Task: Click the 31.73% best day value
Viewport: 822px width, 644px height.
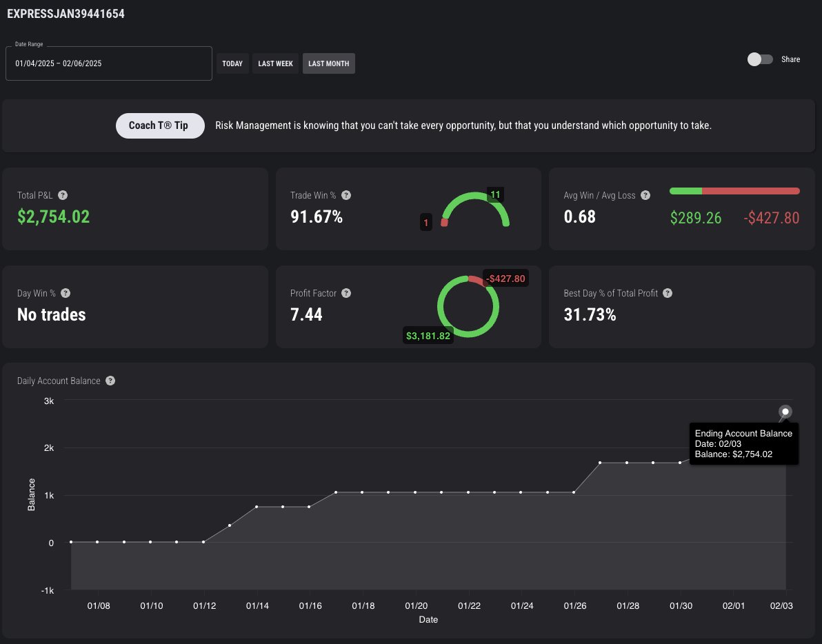Action: click(x=590, y=314)
